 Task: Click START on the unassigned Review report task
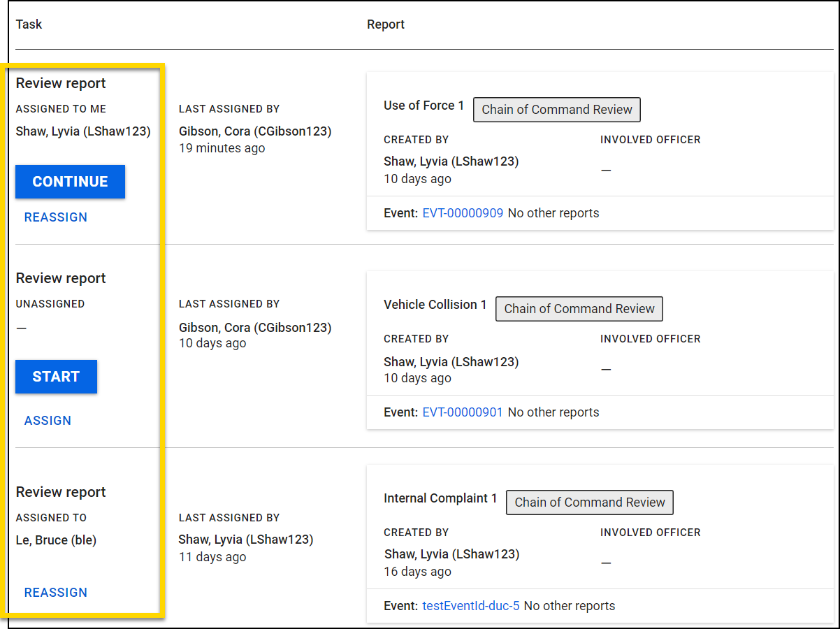coord(56,377)
